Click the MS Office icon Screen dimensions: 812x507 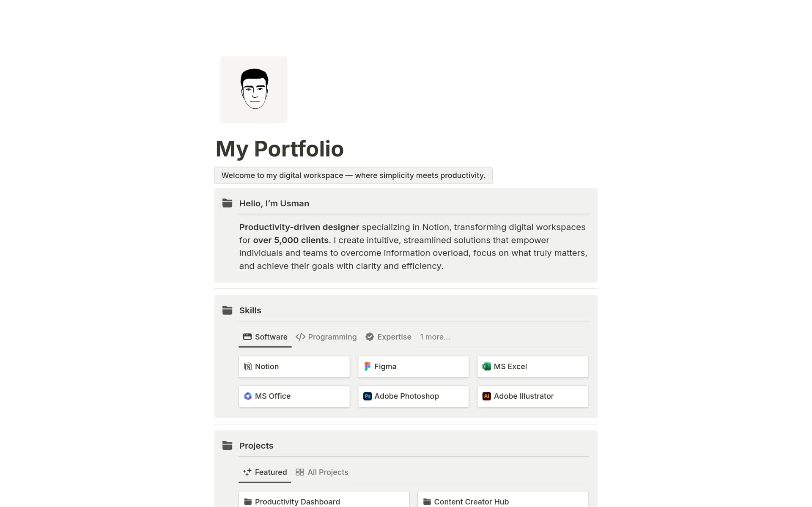click(x=247, y=396)
